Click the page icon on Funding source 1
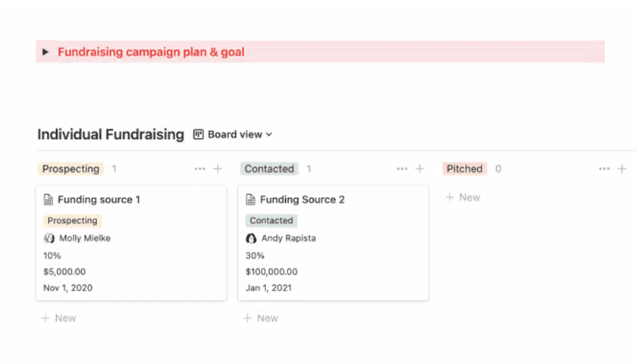Image resolution: width=637 pixels, height=364 pixels. (49, 200)
